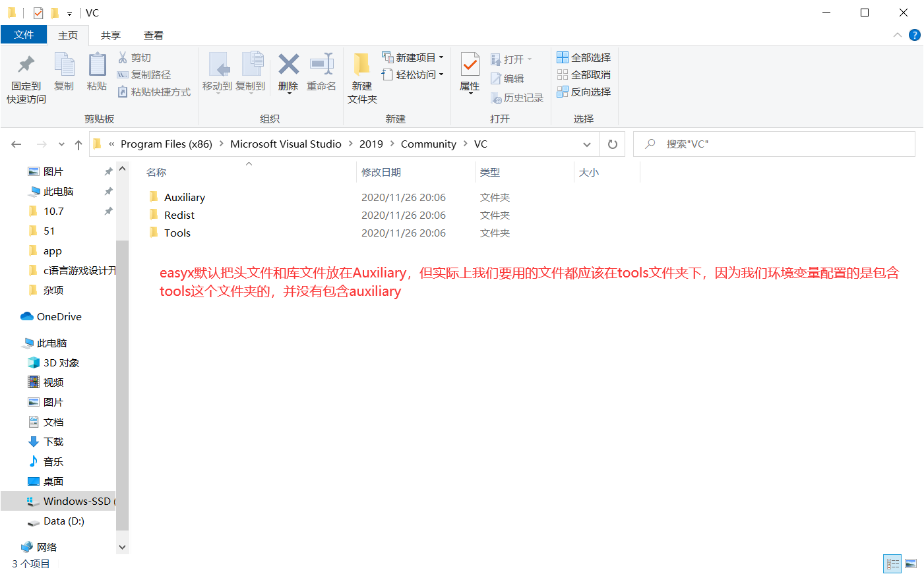
Task: Open Properties (属性) for selection
Action: [x=470, y=69]
